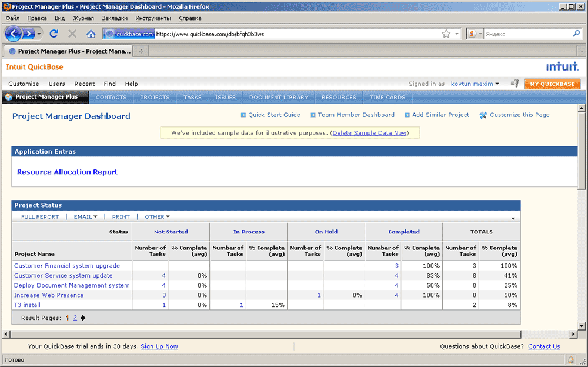The image size is (588, 367).
Task: Open the Customize menu
Action: click(x=24, y=84)
